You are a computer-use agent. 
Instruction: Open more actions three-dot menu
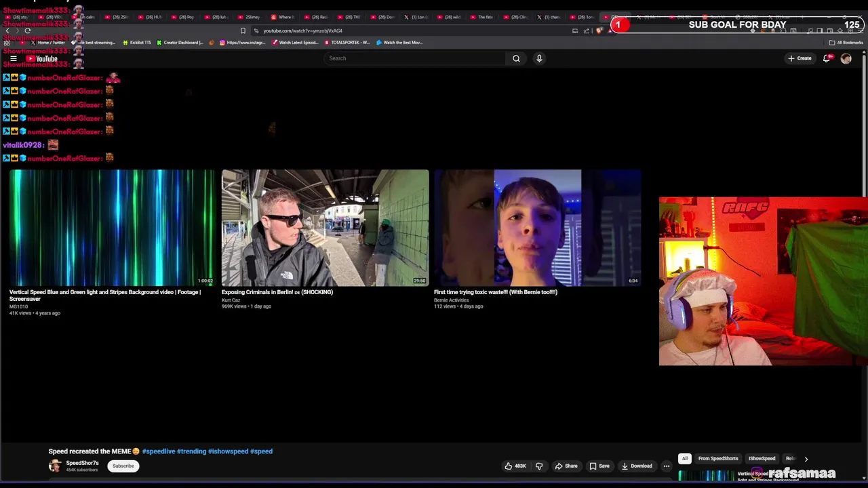[x=667, y=466]
